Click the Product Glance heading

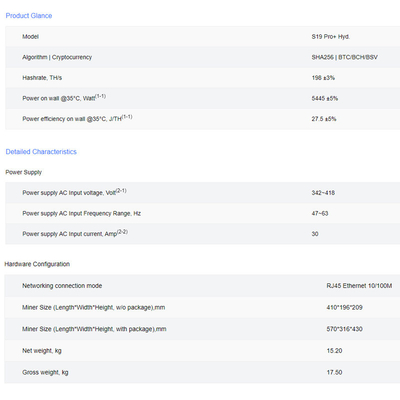[29, 16]
